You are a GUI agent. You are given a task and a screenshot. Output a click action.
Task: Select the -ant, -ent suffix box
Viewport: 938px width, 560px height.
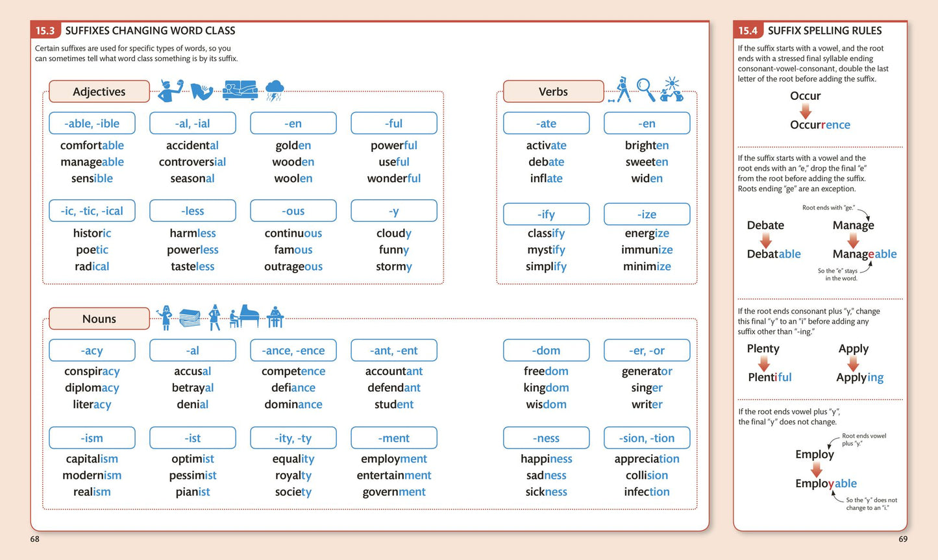(394, 350)
